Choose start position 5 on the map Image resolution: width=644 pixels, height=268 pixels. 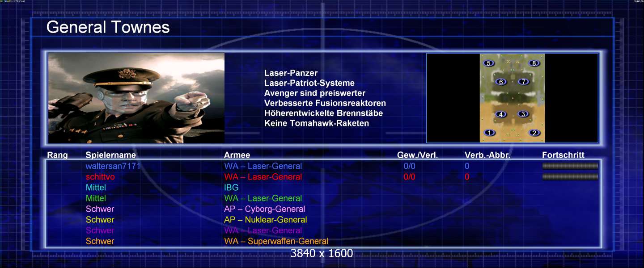[489, 63]
